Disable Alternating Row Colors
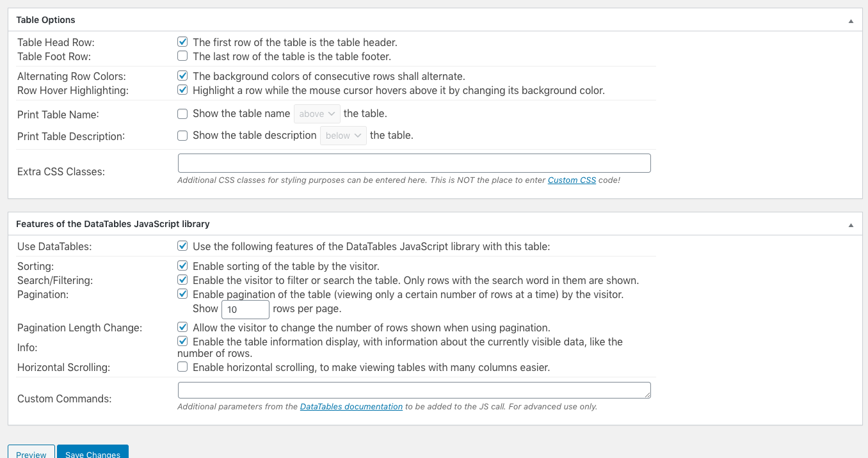 click(x=182, y=75)
